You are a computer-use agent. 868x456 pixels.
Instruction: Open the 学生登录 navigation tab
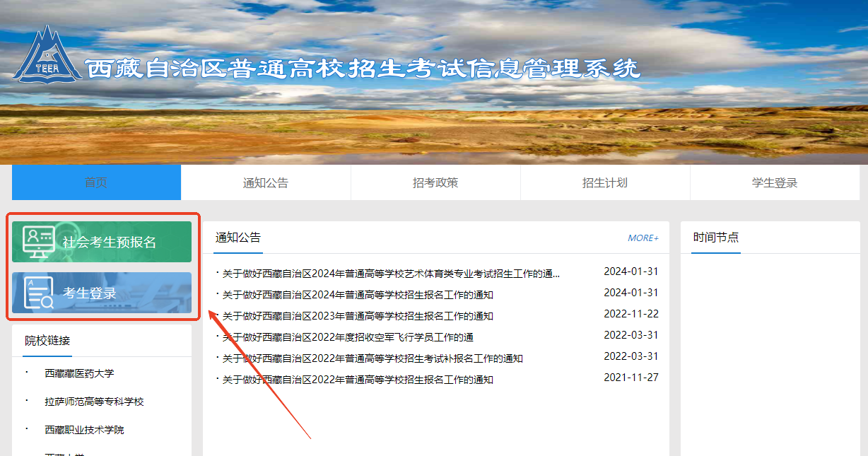pyautogui.click(x=775, y=183)
